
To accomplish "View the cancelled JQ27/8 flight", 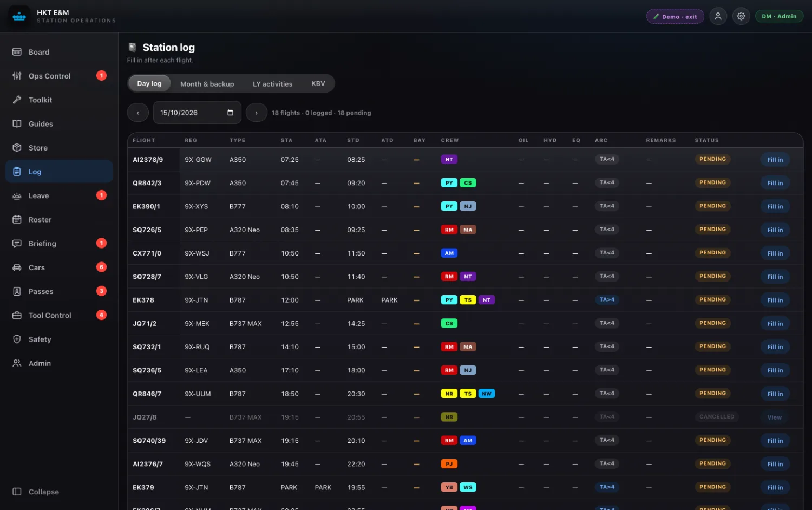I will (774, 417).
